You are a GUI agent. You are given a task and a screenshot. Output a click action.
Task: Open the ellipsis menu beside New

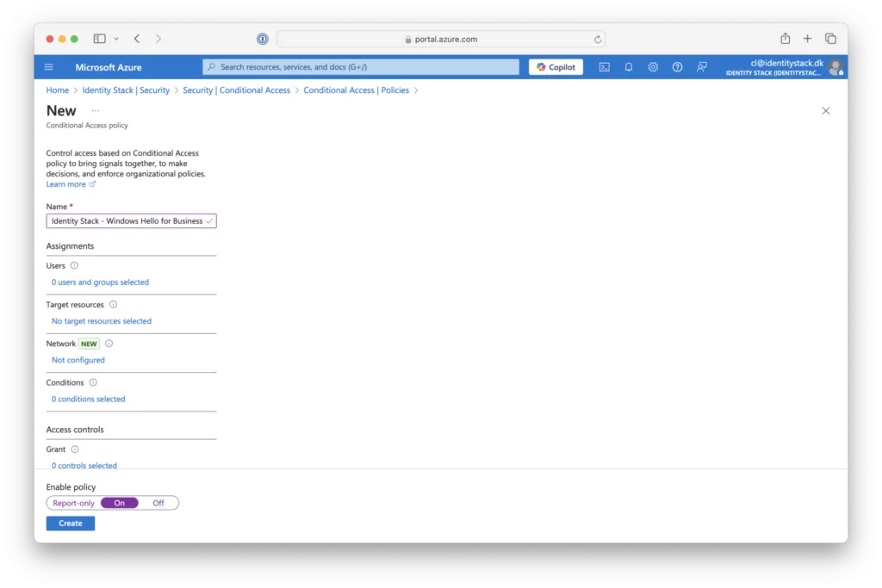[x=96, y=111]
